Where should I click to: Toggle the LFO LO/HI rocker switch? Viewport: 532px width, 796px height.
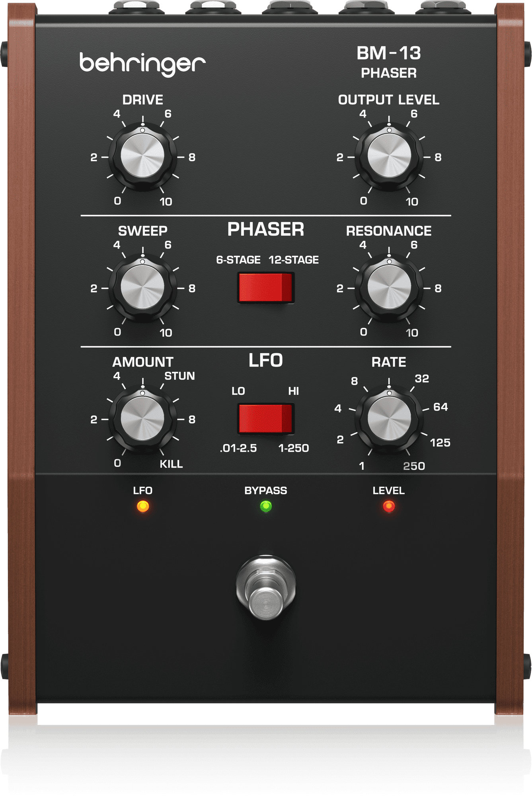[265, 419]
